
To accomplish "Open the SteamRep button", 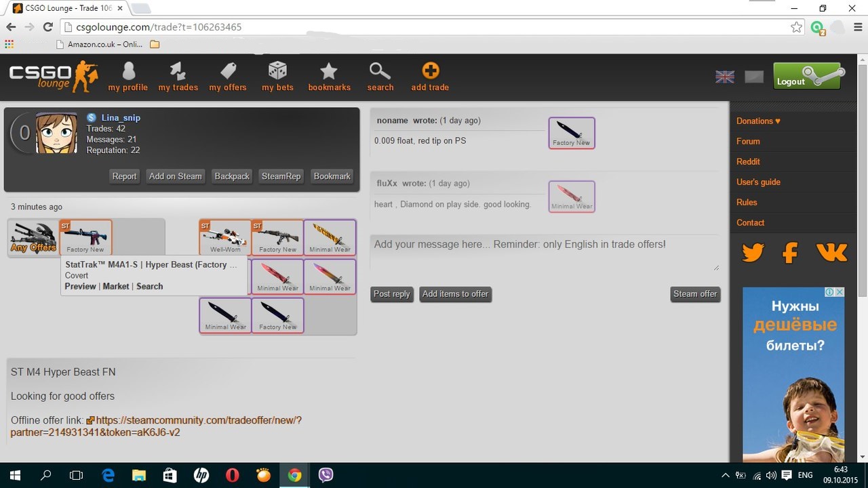I will coord(281,176).
